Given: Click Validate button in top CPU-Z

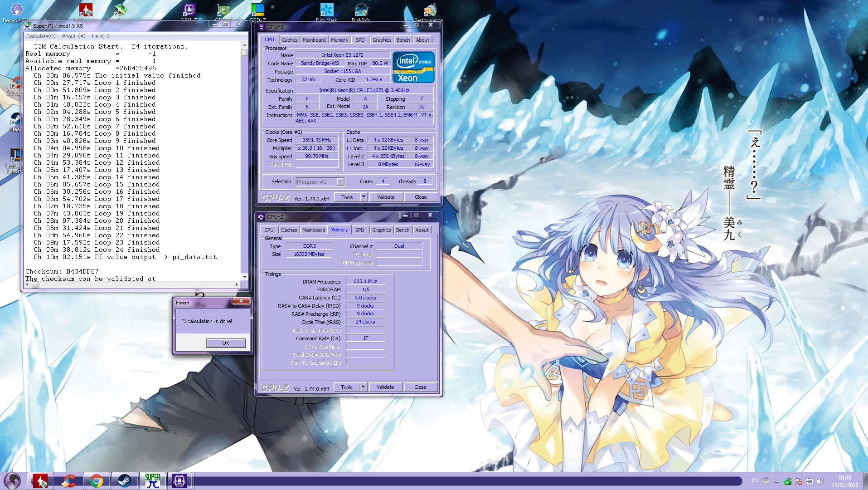Looking at the screenshot, I should [x=386, y=197].
